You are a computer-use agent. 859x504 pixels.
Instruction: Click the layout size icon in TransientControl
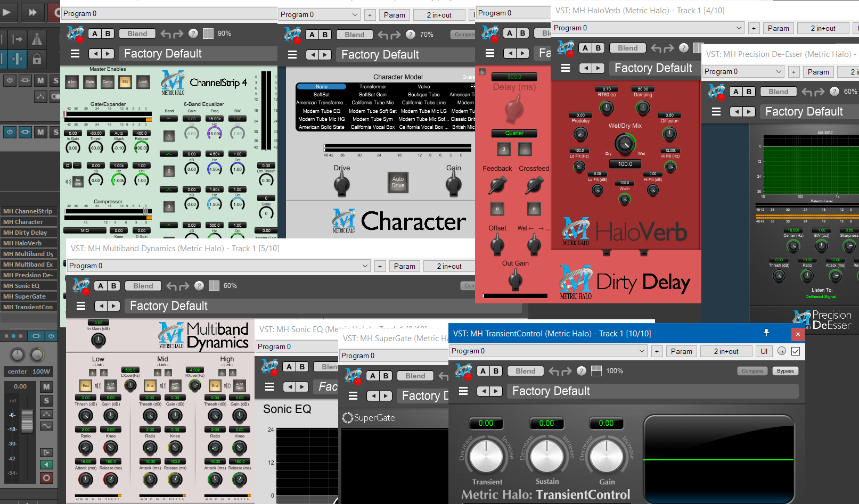pyautogui.click(x=596, y=371)
